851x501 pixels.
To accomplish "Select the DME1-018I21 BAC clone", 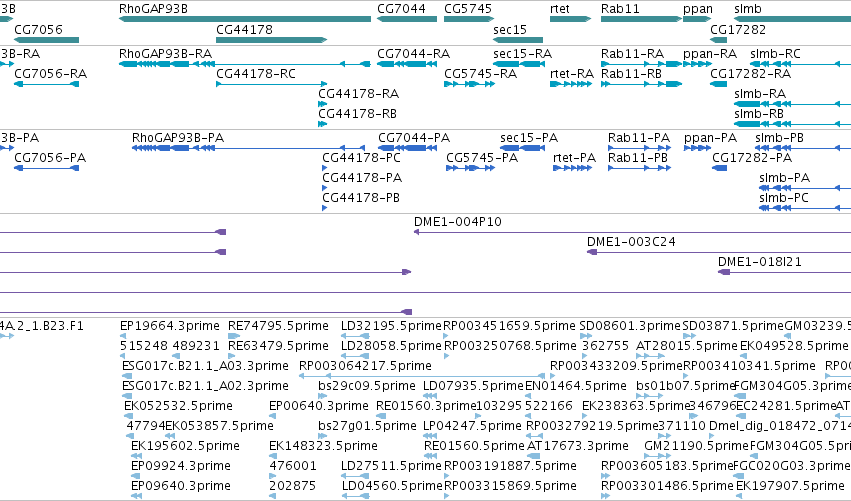I will coord(784,272).
